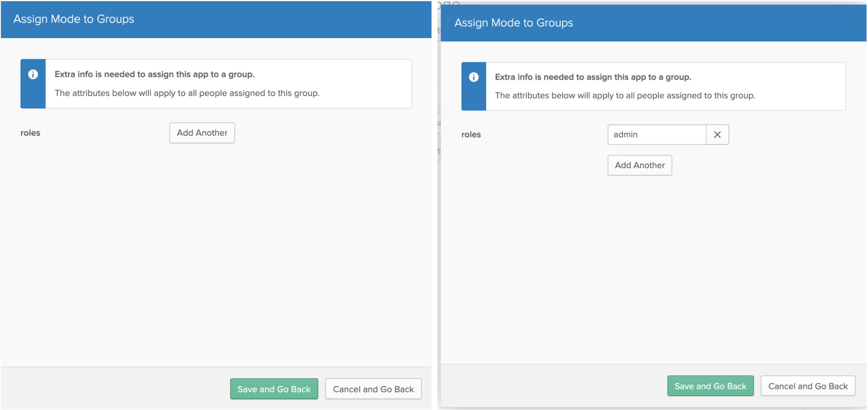Click Assign Mode to Groups title, right dialog

[514, 23]
